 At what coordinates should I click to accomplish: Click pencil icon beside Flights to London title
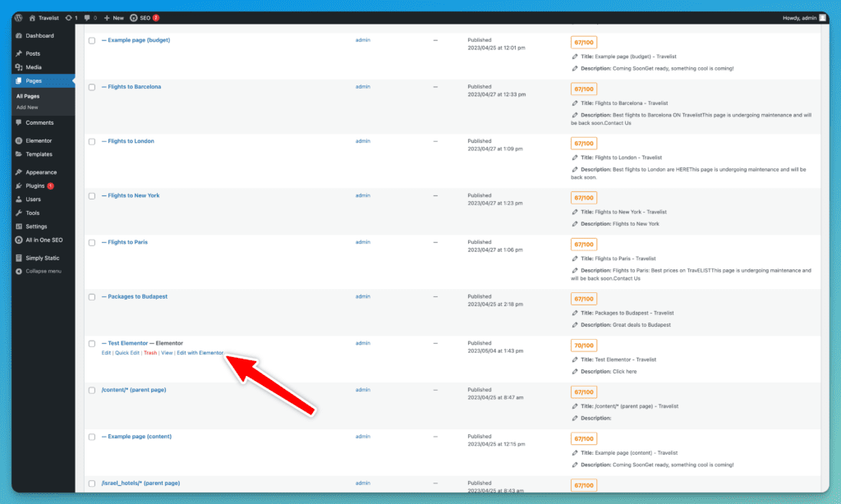pyautogui.click(x=575, y=158)
